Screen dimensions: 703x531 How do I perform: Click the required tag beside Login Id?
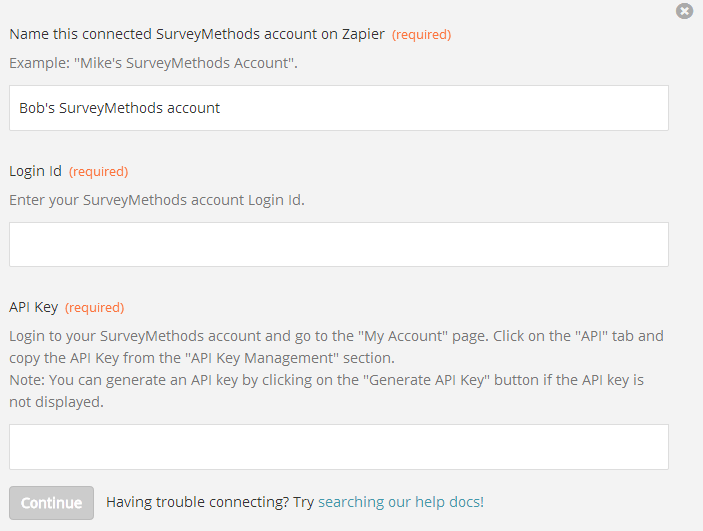(x=99, y=171)
